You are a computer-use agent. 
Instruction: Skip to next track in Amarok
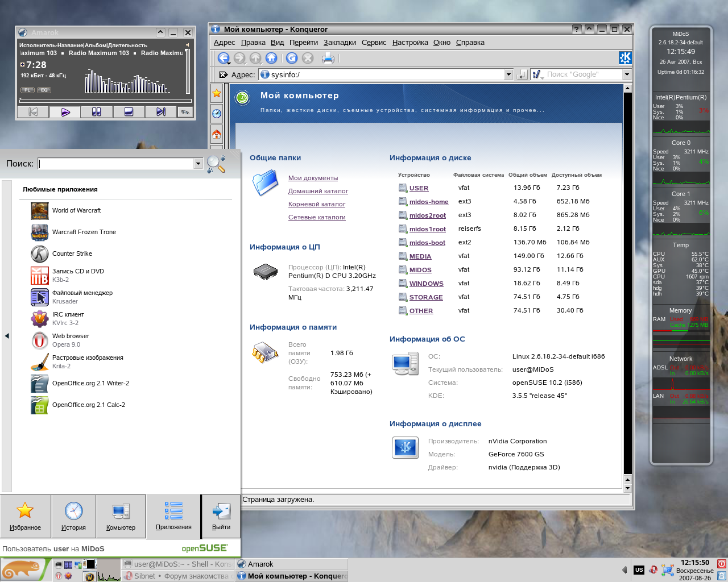pyautogui.click(x=161, y=112)
